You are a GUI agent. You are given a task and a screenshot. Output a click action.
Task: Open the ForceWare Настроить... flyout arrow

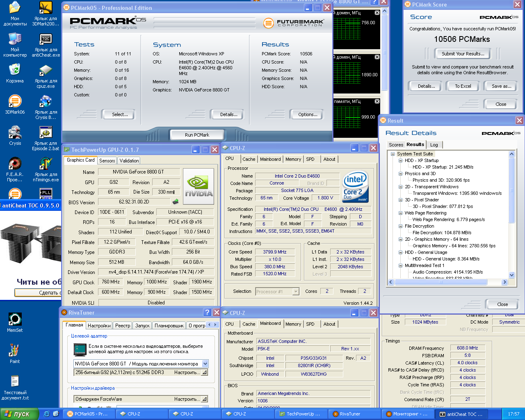pos(204,399)
